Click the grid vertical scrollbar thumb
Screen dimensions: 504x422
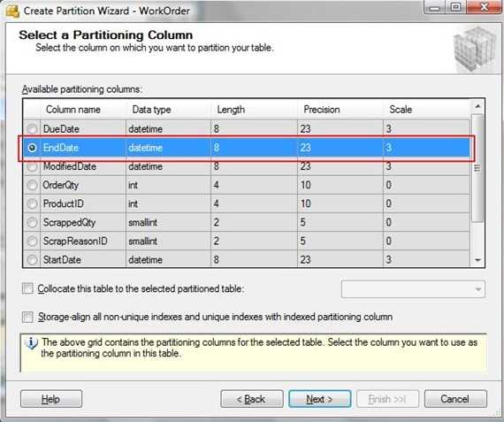477,167
